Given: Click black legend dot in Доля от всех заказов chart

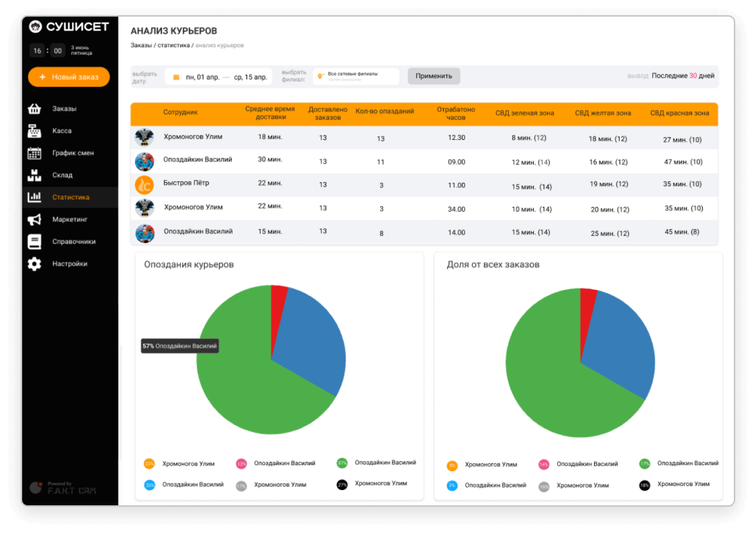Looking at the screenshot, I should coord(645,485).
